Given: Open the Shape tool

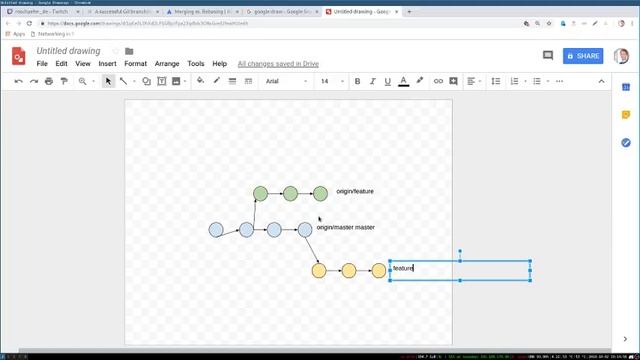Looking at the screenshot, I should (x=146, y=81).
